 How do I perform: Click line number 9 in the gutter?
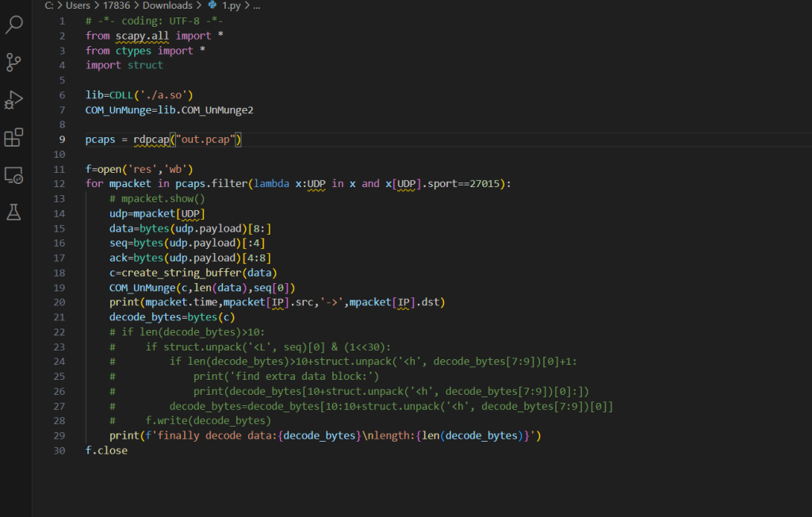tap(62, 140)
